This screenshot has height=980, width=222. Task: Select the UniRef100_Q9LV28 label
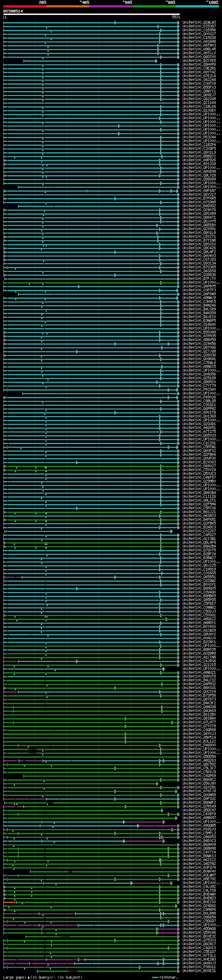pyautogui.click(x=199, y=175)
